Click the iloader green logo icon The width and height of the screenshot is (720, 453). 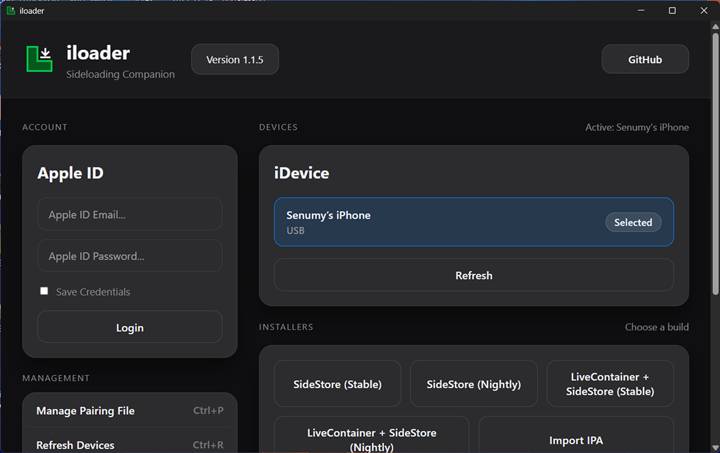39,59
